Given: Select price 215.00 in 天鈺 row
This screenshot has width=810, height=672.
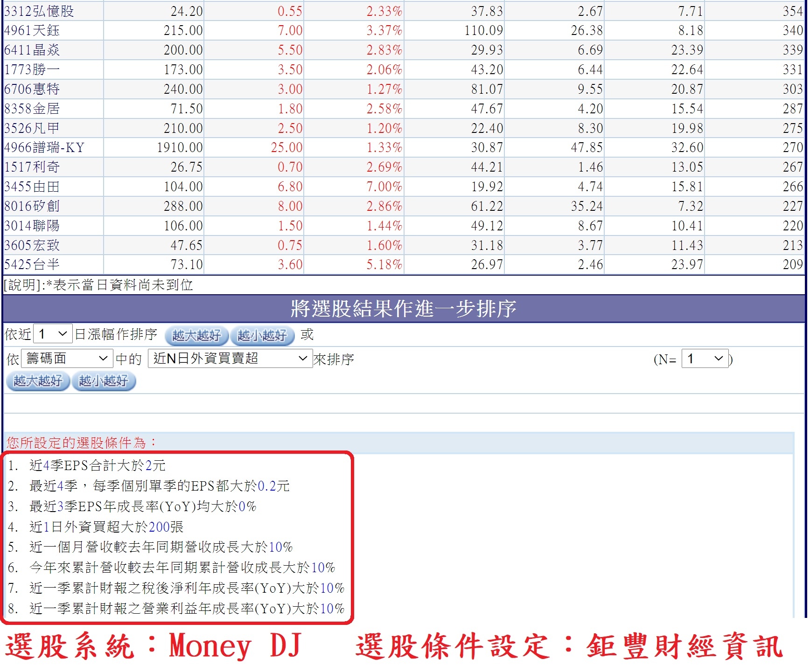Looking at the screenshot, I should (183, 31).
